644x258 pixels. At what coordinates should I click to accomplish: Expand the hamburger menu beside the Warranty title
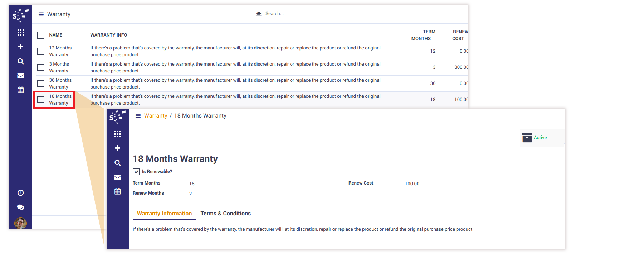click(x=41, y=14)
